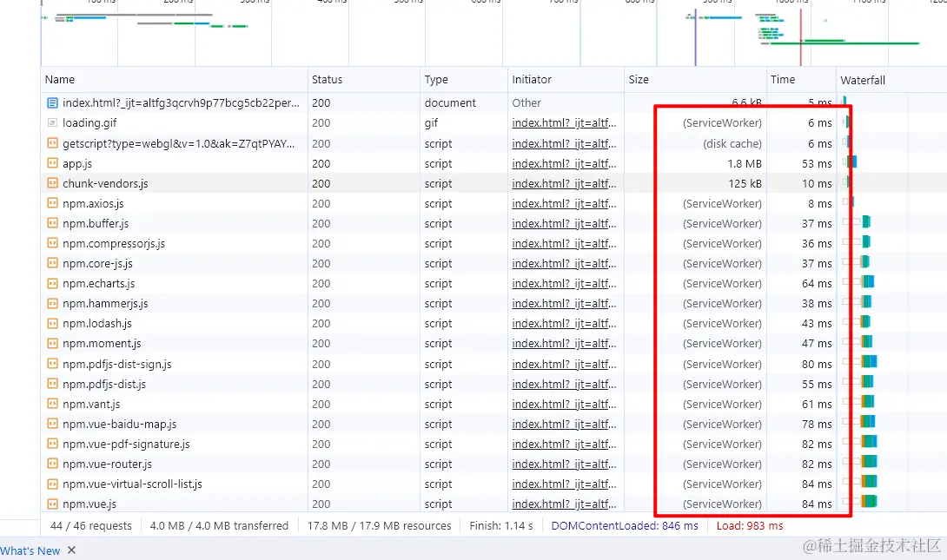
Task: Select the npm.pdfjs-dist-sign.js request
Action: [117, 365]
